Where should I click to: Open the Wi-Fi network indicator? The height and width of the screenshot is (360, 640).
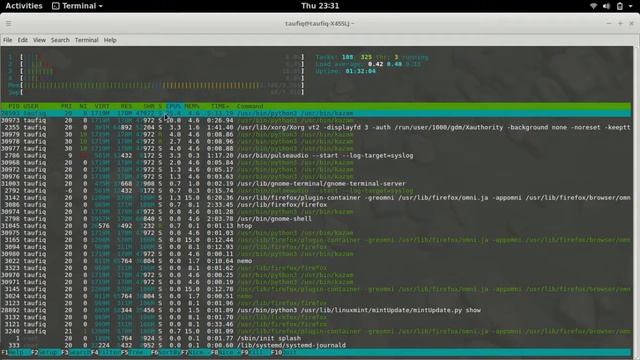click(x=593, y=6)
